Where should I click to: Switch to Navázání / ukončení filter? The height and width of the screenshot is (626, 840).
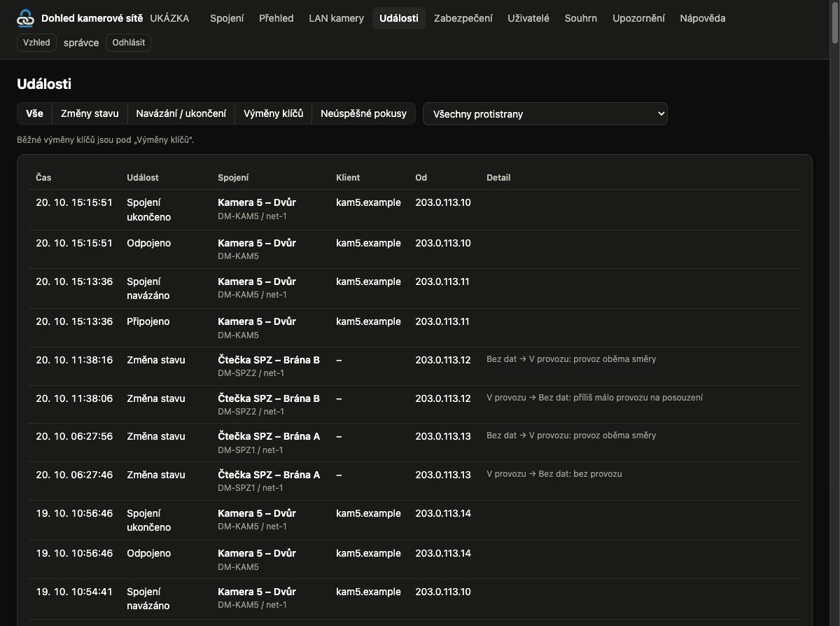tap(181, 113)
